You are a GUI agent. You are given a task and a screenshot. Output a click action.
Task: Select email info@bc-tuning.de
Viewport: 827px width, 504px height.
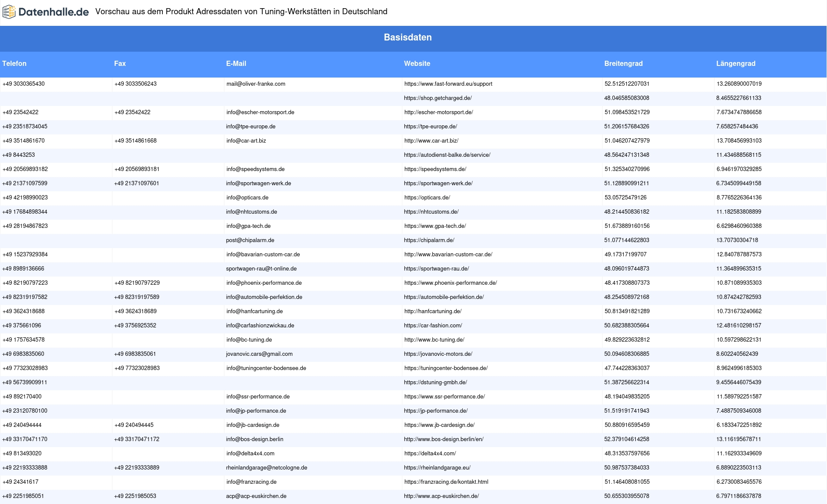click(249, 340)
